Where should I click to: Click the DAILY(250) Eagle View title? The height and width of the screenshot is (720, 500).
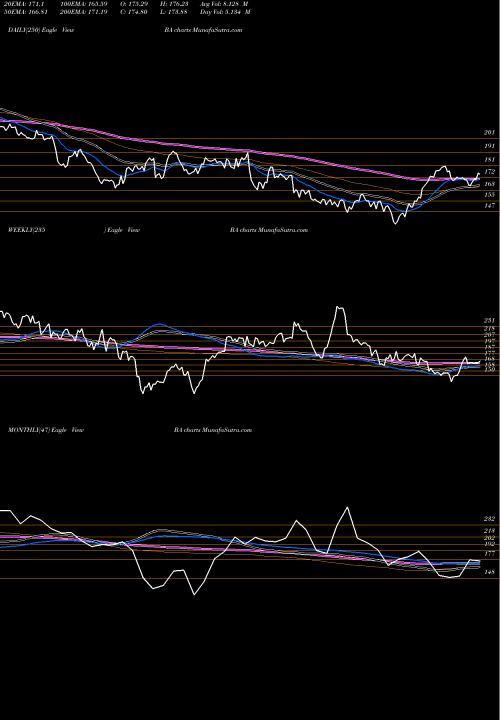[41, 30]
